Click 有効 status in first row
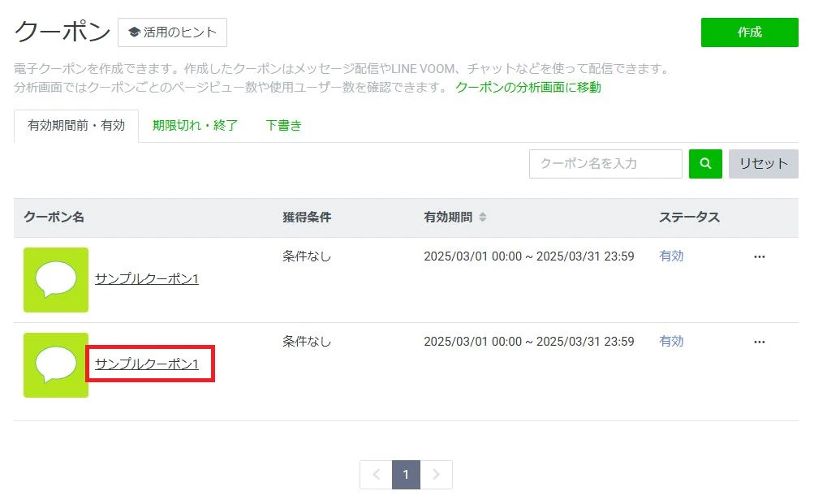Screen dimensions: 827x504 (671, 256)
